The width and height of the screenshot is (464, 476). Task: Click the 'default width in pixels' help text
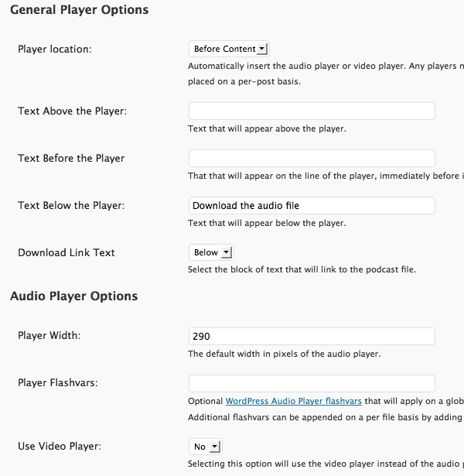pyautogui.click(x=285, y=354)
